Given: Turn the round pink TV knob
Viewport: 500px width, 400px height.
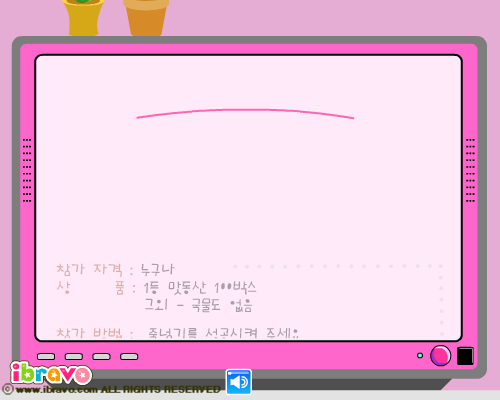Looking at the screenshot, I should [x=440, y=356].
